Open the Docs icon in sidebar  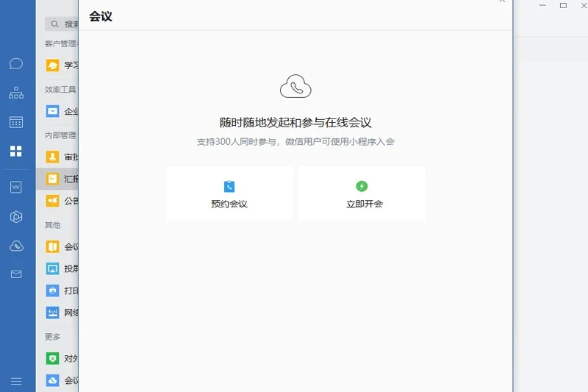coord(16,187)
